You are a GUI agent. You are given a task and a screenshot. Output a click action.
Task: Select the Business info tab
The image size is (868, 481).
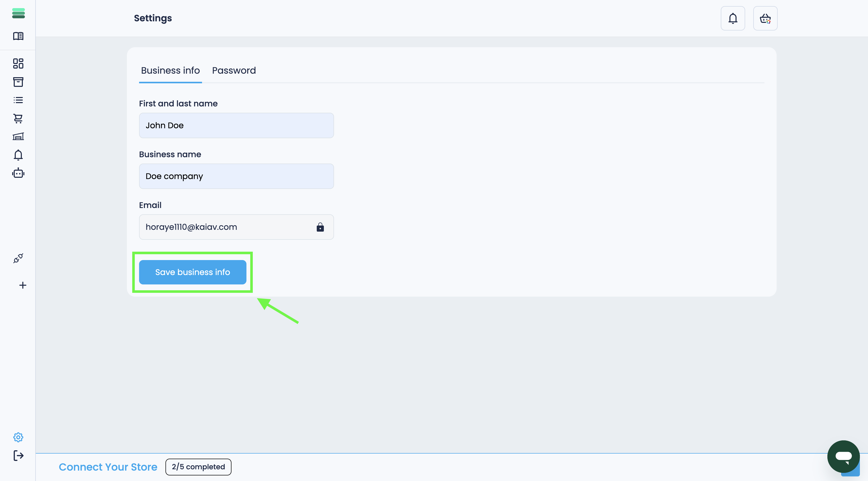point(170,70)
